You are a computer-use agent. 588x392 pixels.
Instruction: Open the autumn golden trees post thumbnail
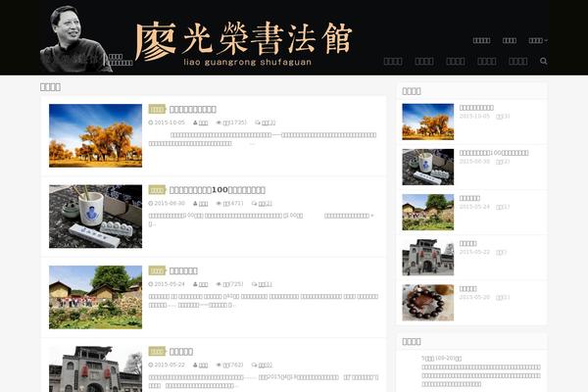point(95,135)
